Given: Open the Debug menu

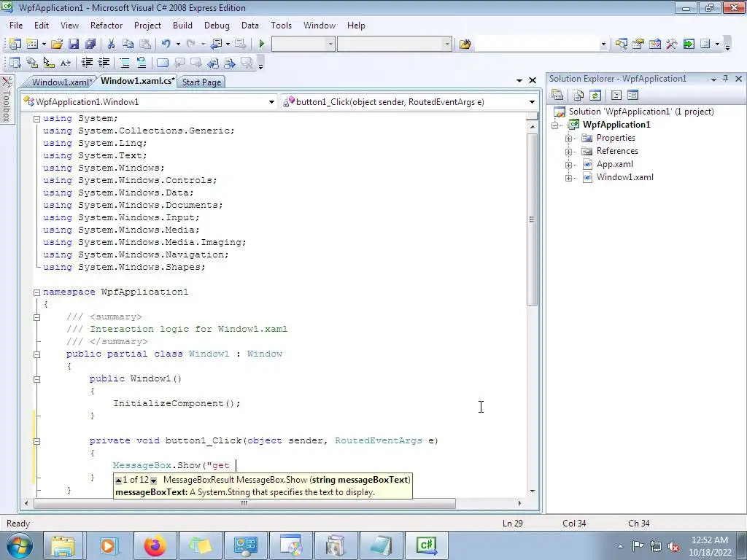Looking at the screenshot, I should pyautogui.click(x=217, y=26).
